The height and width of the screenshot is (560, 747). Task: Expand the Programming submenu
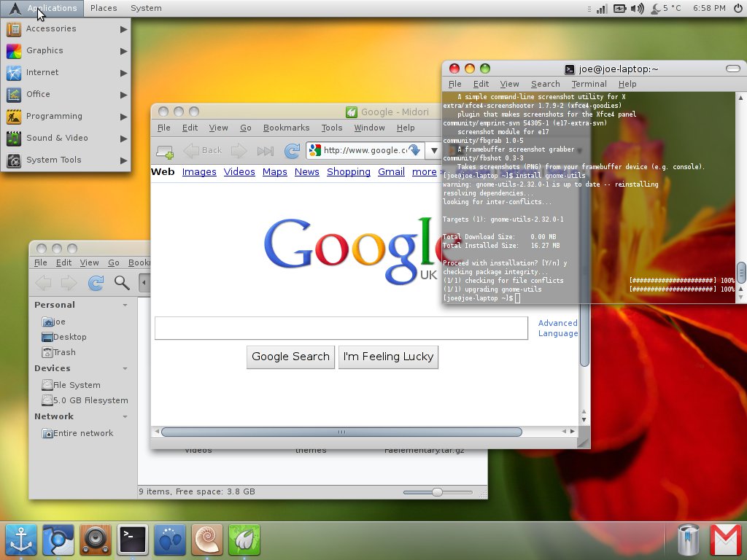[66, 117]
